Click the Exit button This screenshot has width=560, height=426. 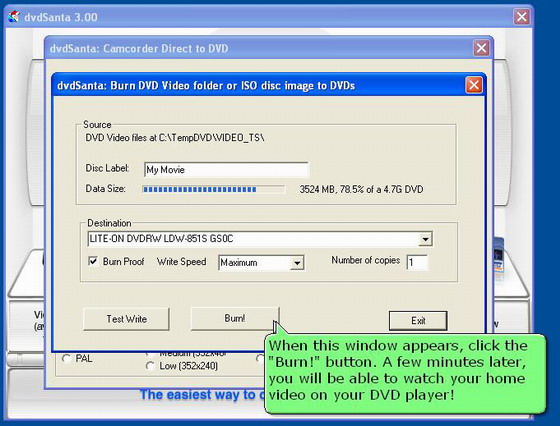pyautogui.click(x=418, y=320)
